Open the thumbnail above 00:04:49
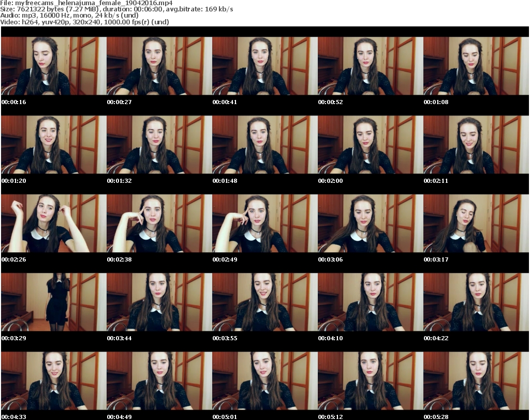The image size is (530, 420). point(159,381)
